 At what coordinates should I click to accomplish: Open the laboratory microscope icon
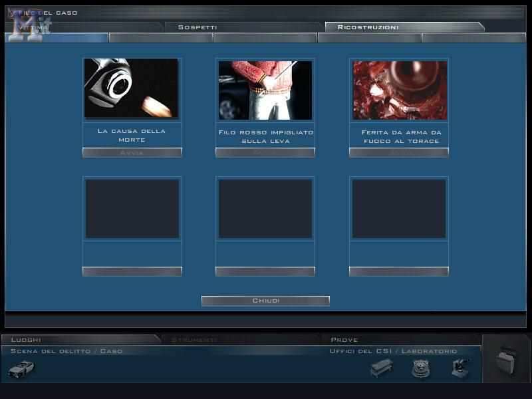pos(460,368)
